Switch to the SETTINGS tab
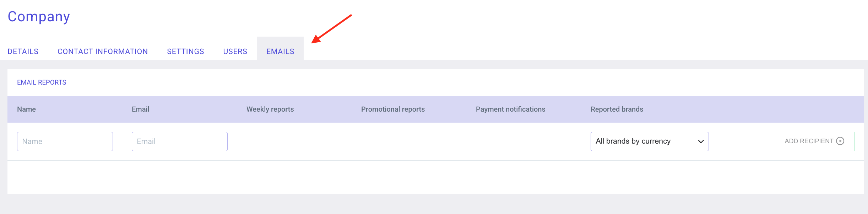The image size is (868, 214). click(185, 51)
